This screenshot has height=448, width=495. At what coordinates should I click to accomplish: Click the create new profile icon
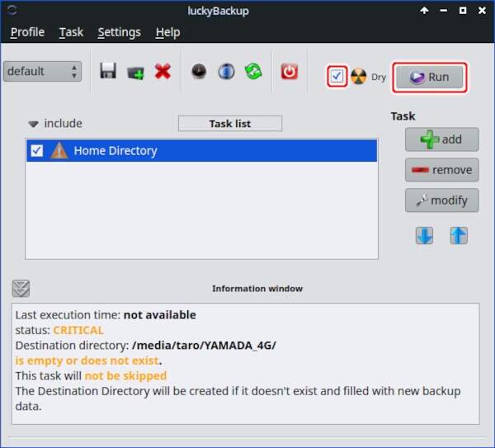(135, 72)
